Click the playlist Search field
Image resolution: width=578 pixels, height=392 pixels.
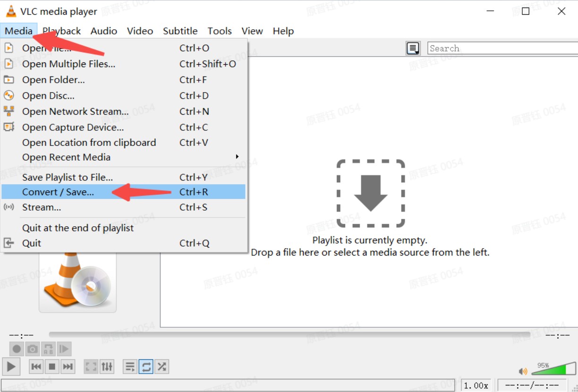(501, 48)
